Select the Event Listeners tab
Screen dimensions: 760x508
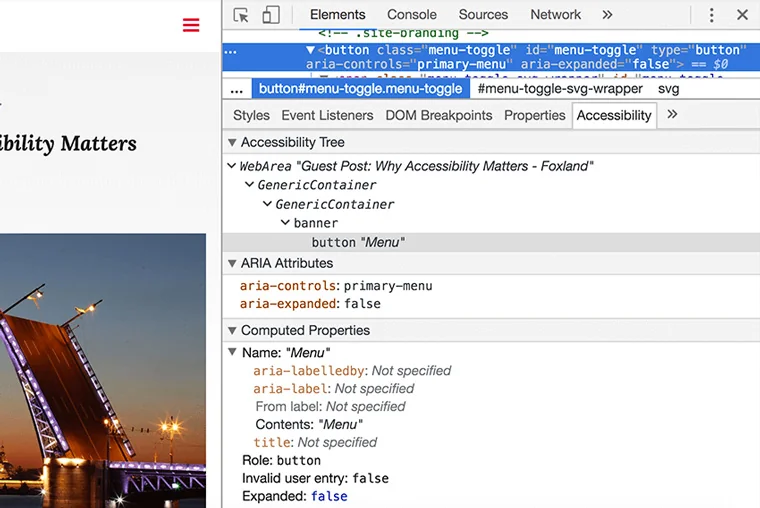pos(327,115)
